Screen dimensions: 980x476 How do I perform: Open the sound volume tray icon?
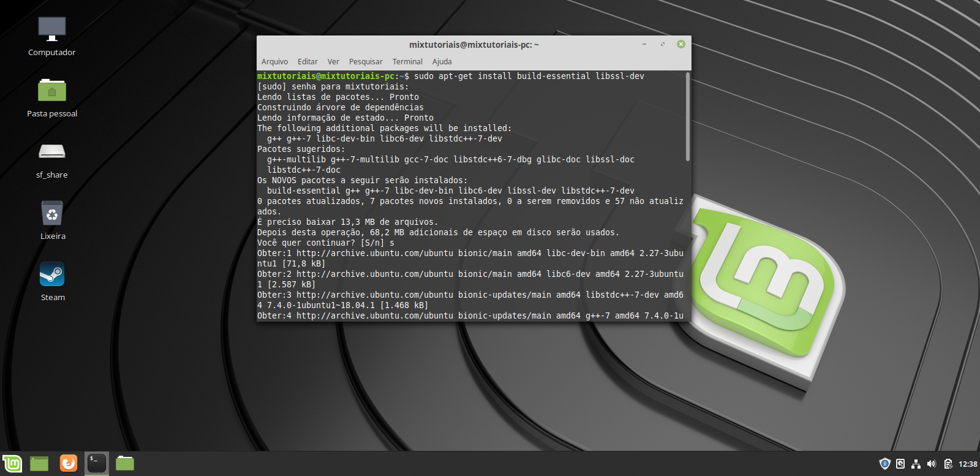[932, 464]
